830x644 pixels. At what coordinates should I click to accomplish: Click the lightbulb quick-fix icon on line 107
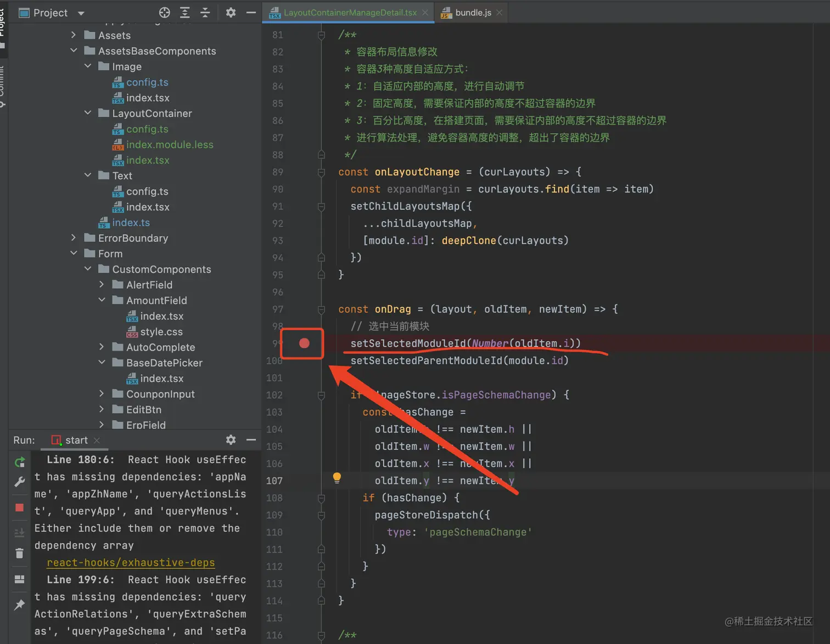[337, 478]
